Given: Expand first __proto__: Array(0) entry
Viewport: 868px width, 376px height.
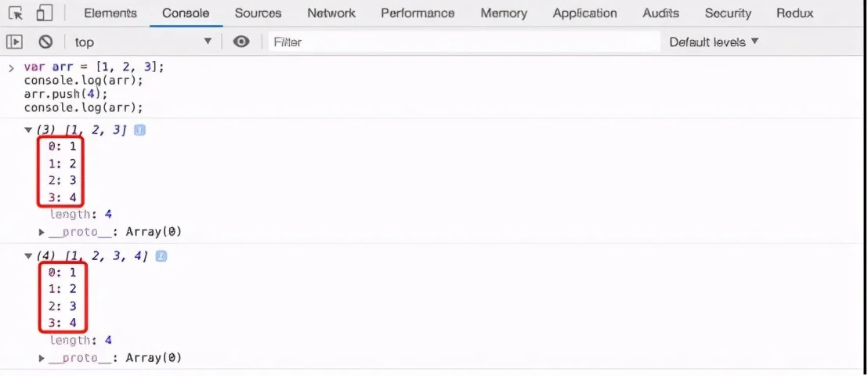Looking at the screenshot, I should pyautogui.click(x=42, y=232).
